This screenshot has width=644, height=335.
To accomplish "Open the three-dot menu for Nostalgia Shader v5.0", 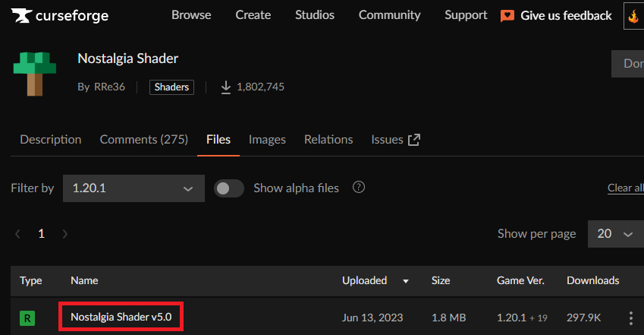I will (x=630, y=318).
